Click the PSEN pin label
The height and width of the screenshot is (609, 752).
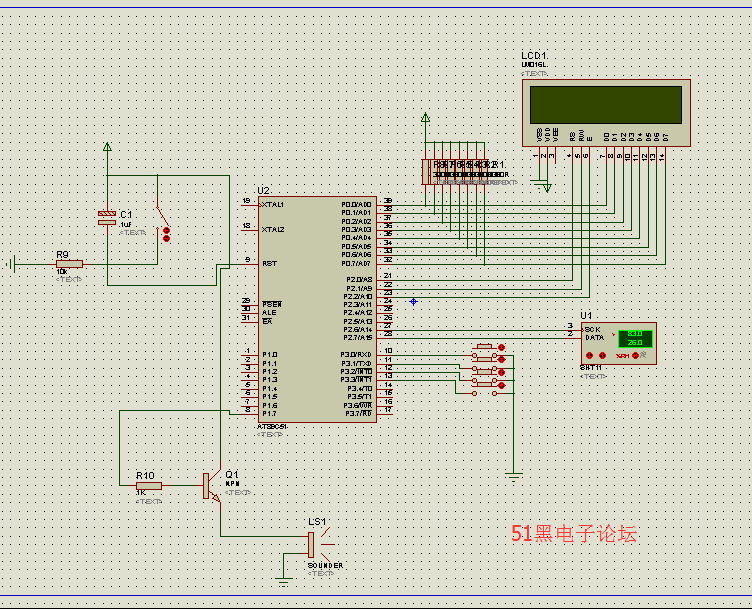tap(272, 304)
